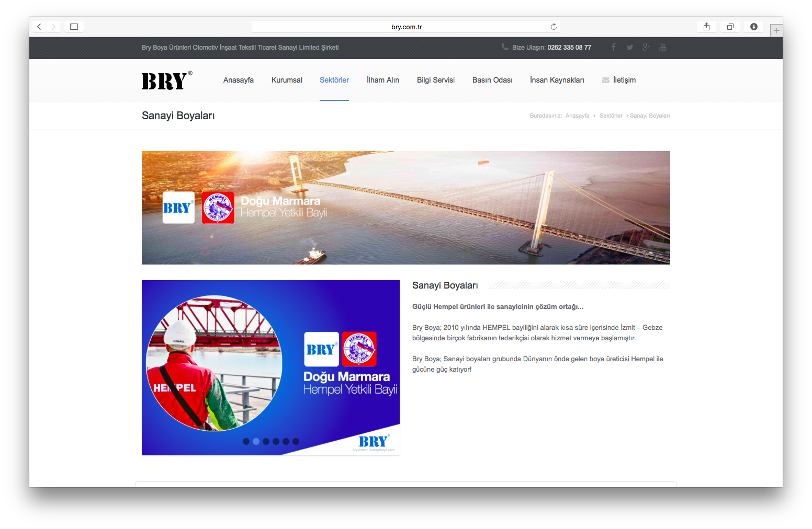This screenshot has height=529, width=812.
Task: Click the BRY logo in the header
Action: click(x=167, y=80)
